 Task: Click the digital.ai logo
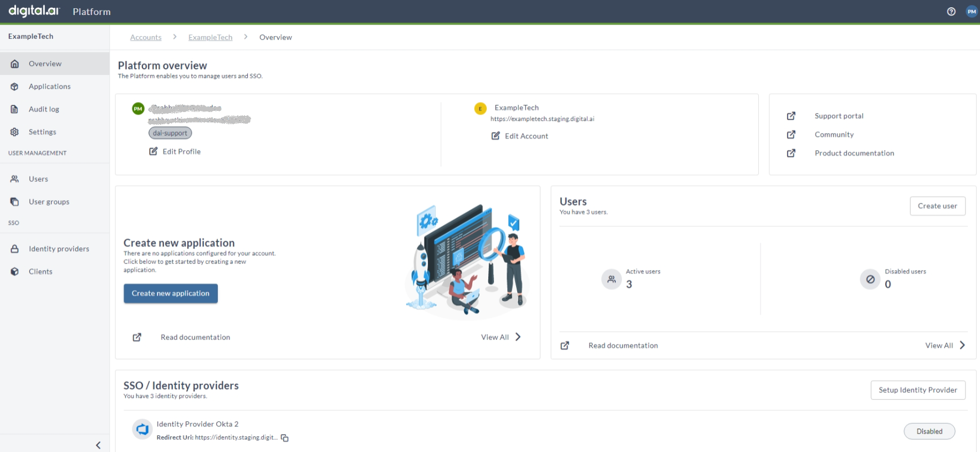click(x=34, y=11)
